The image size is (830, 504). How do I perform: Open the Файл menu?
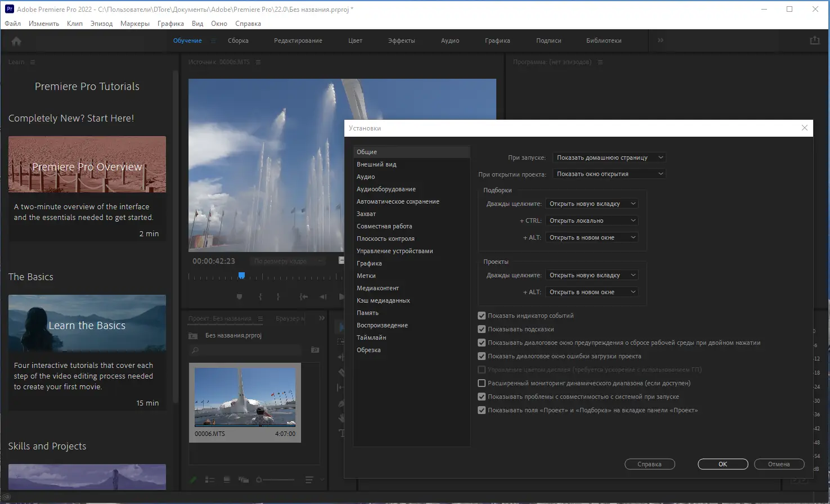[x=12, y=24]
